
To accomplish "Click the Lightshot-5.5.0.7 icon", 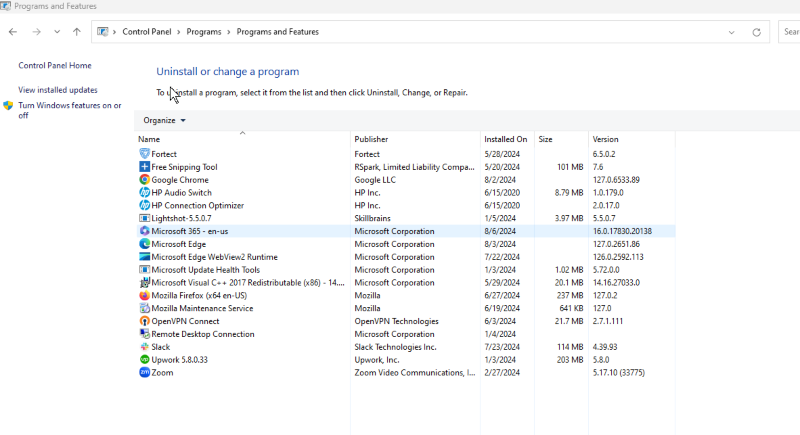I will pos(144,218).
